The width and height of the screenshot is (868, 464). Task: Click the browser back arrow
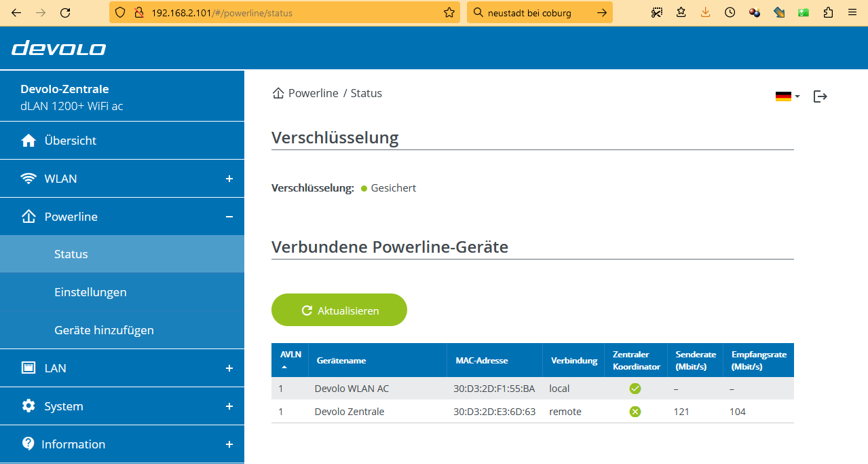tap(16, 12)
